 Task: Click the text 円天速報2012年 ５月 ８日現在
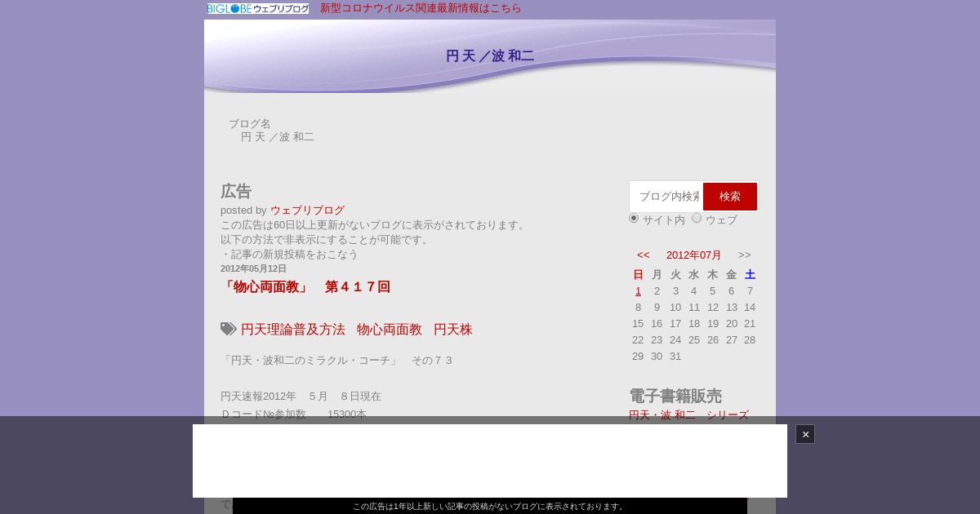coord(301,397)
